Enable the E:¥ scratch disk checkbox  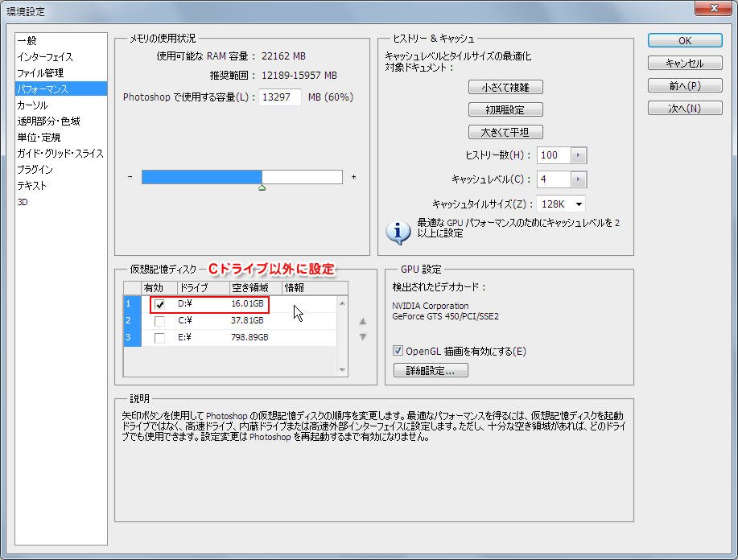pos(159,338)
